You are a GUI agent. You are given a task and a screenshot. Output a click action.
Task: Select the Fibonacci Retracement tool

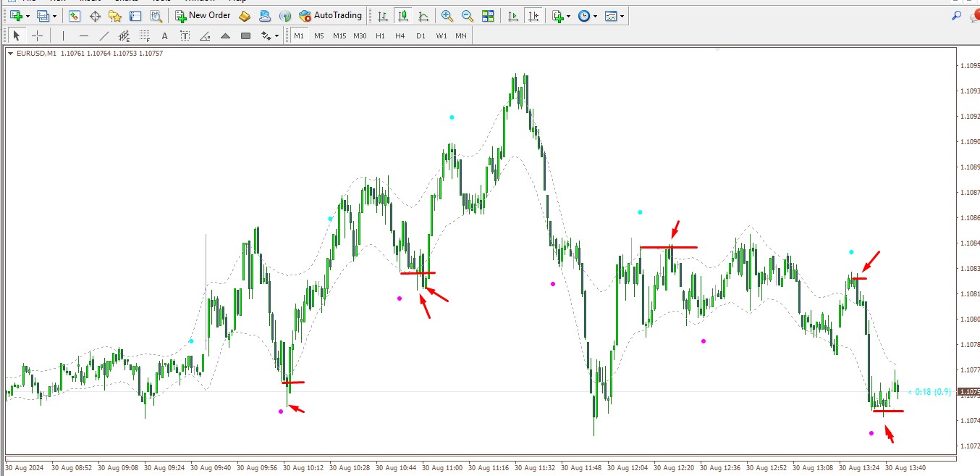(x=145, y=36)
